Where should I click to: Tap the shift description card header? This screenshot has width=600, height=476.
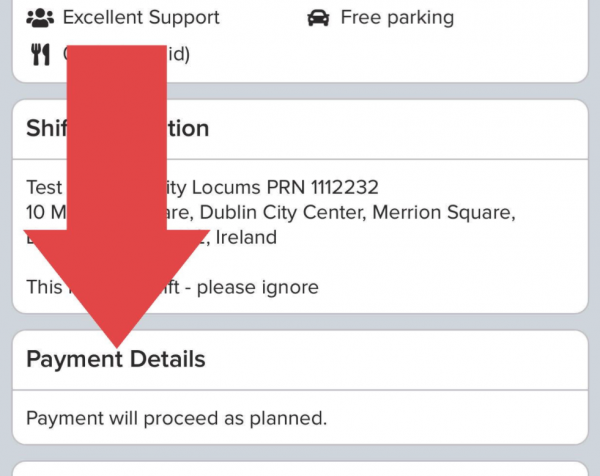[x=300, y=129]
